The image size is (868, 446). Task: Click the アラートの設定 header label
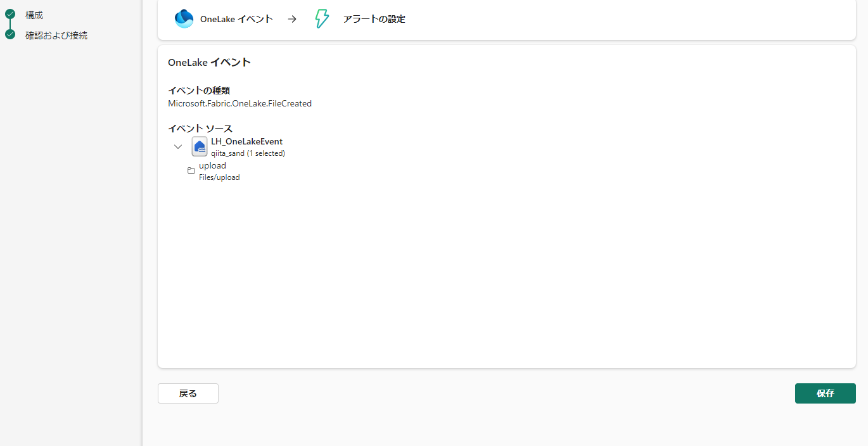(374, 19)
